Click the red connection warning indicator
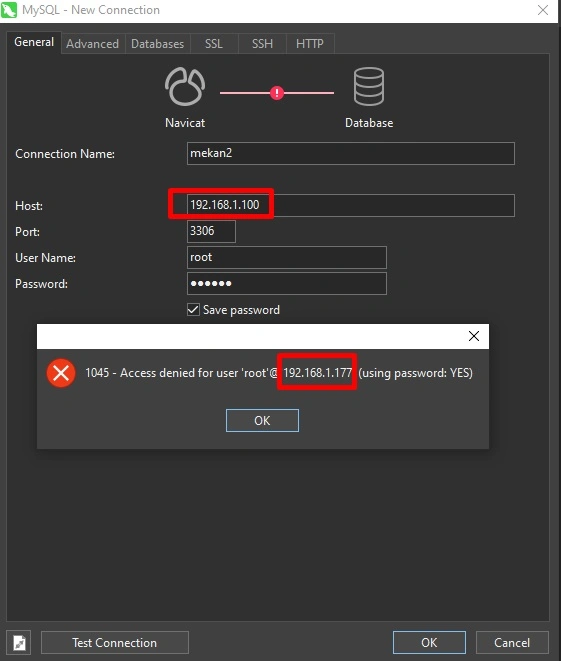The height and width of the screenshot is (661, 561). (276, 93)
